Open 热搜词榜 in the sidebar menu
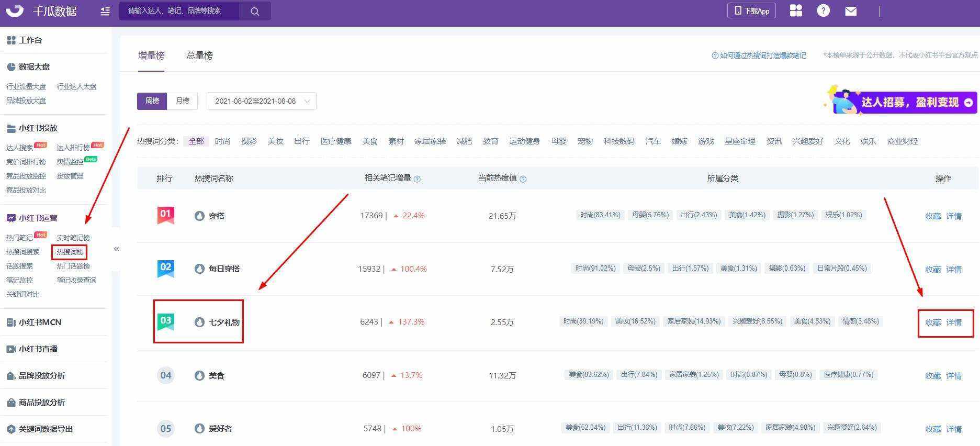The image size is (980, 446). pyautogui.click(x=70, y=252)
